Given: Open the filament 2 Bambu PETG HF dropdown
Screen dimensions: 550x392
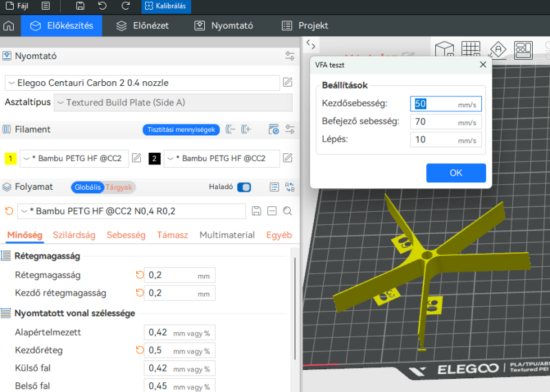Looking at the screenshot, I should tap(221, 159).
